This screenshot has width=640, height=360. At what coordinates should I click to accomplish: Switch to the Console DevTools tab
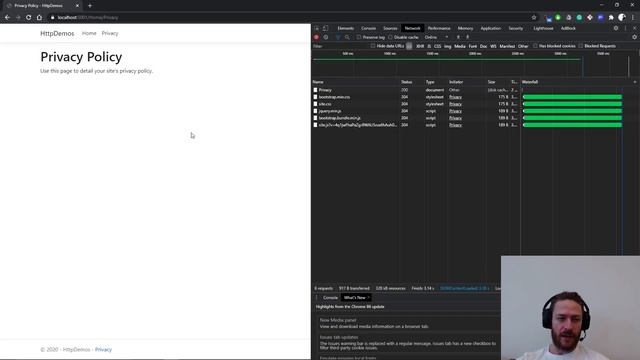coord(368,28)
